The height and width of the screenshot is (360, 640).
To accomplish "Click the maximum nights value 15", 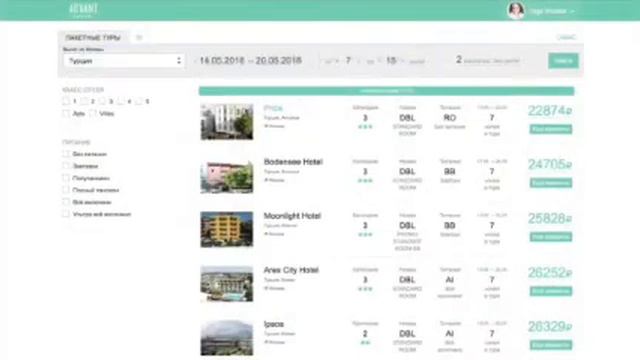I will [391, 60].
